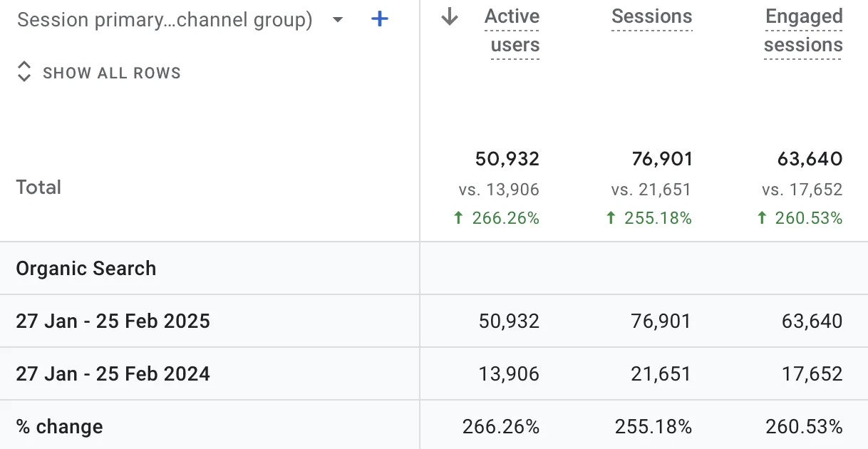The height and width of the screenshot is (449, 868).
Task: Select the 27 Jan - 25 Feb 2024 row
Action: 434,373
